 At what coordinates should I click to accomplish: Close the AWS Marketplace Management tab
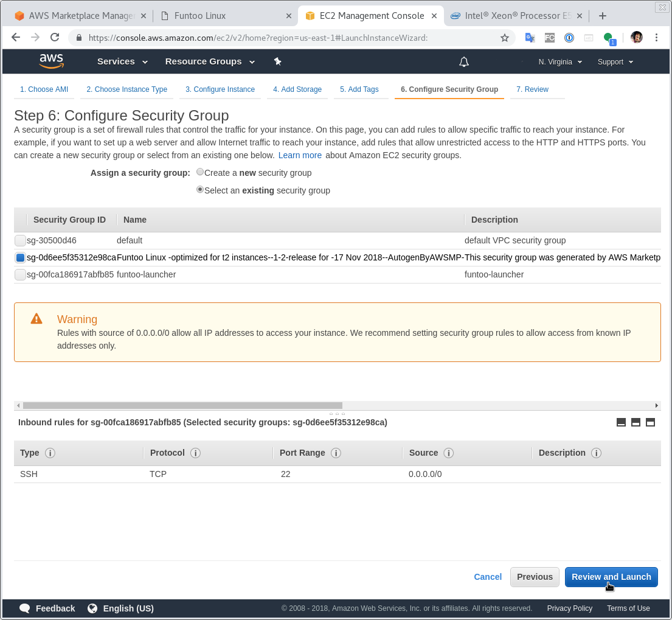point(144,16)
